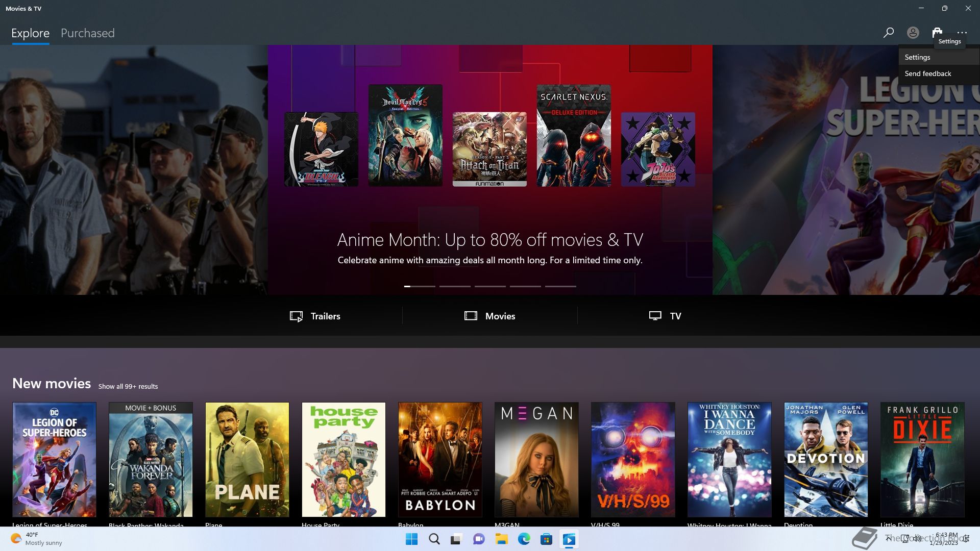Click the New movies heading
Screen dimensions: 980x551
pyautogui.click(x=52, y=384)
